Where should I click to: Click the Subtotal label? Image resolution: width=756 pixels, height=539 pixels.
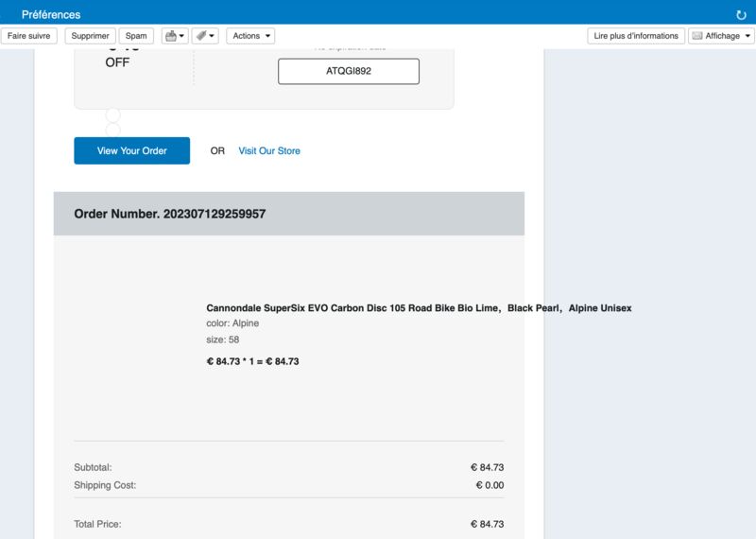coord(93,467)
